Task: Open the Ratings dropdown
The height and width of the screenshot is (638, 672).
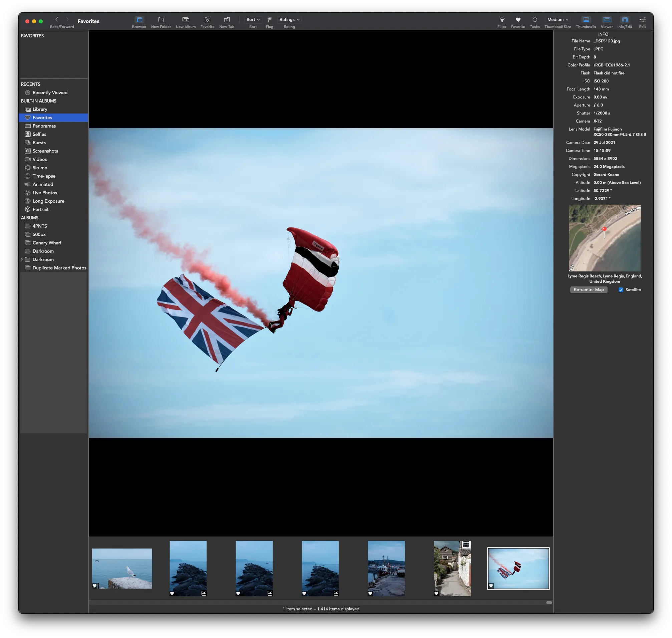Action: click(289, 20)
